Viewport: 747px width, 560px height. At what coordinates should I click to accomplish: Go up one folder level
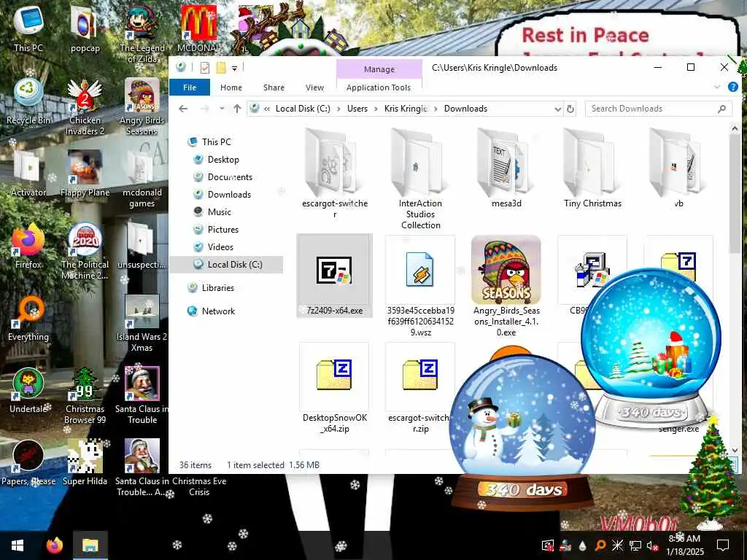237,109
